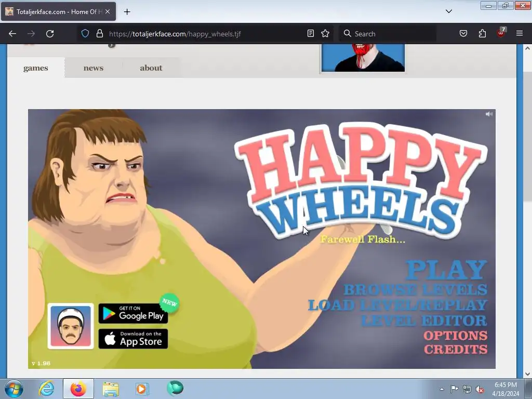
Task: Open the Windows Start menu
Action: tap(14, 389)
